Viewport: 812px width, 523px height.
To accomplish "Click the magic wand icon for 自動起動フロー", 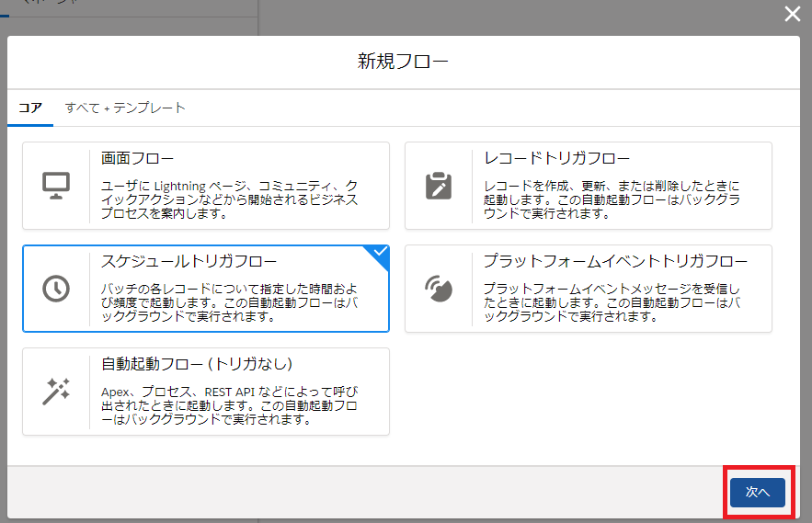I will click(56, 392).
